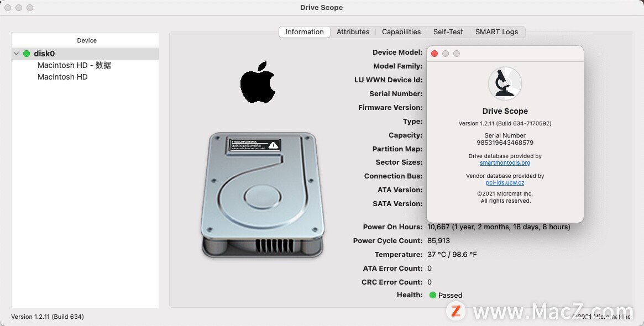
Task: Switch to the Information tab
Action: (305, 32)
